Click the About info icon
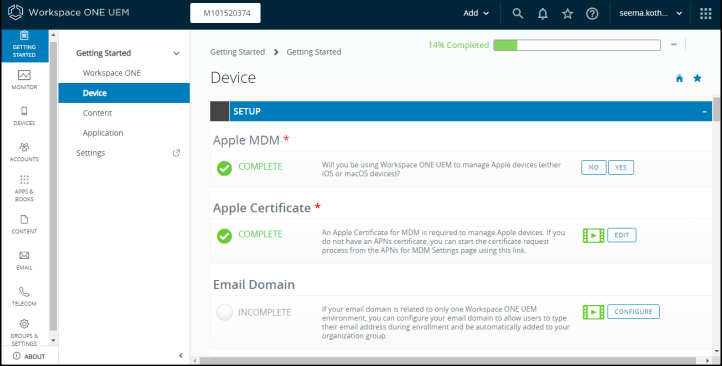Viewport: 722px width, 366px height. [x=17, y=356]
